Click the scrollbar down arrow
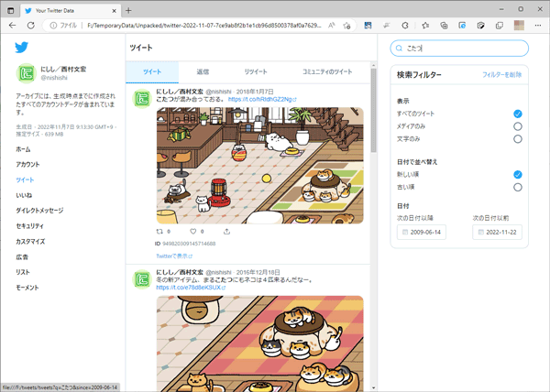Image resolution: width=550 pixels, height=392 pixels. coord(373,387)
